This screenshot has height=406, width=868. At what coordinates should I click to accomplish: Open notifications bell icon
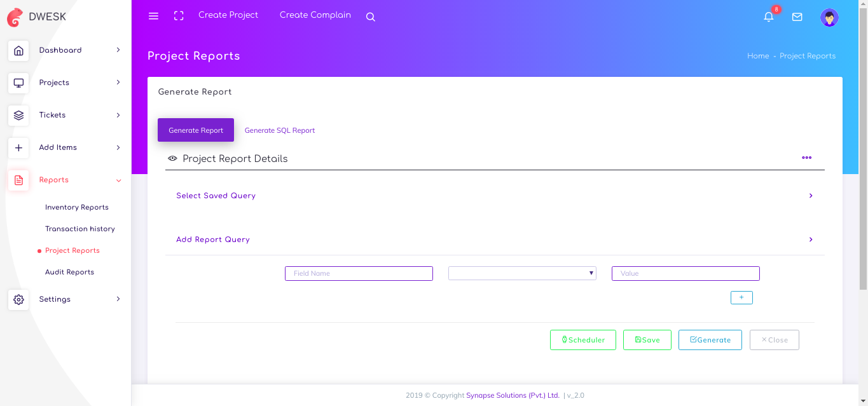click(x=769, y=17)
